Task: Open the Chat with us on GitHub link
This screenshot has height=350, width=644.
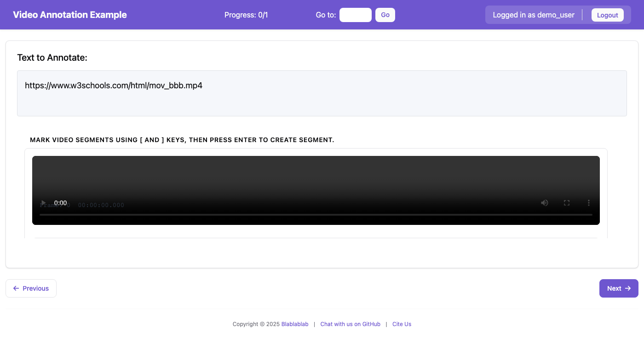Action: click(x=351, y=324)
